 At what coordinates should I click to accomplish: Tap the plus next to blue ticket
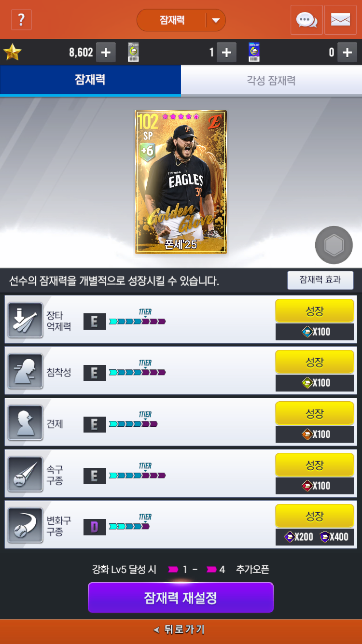point(347,52)
